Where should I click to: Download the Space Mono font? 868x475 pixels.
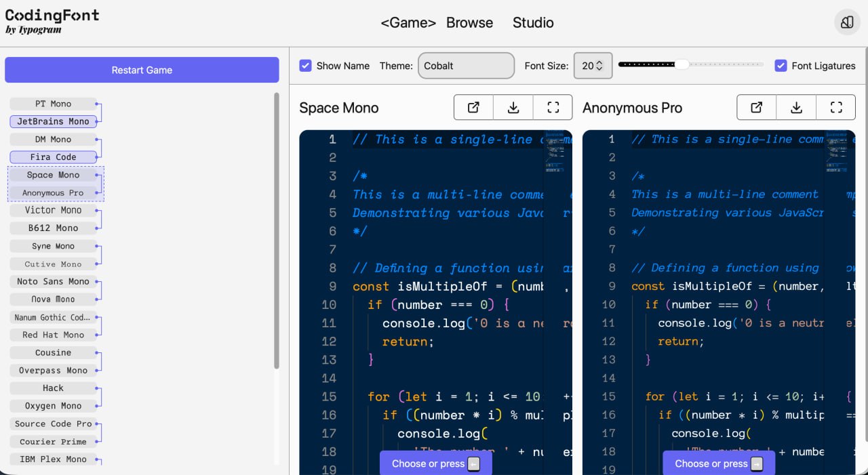click(x=513, y=107)
